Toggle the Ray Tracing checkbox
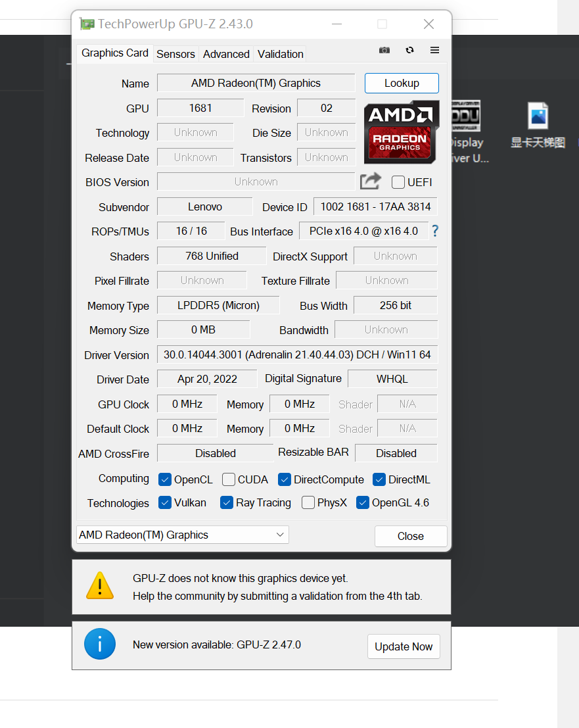Viewport: 579px width, 728px height. click(x=226, y=502)
